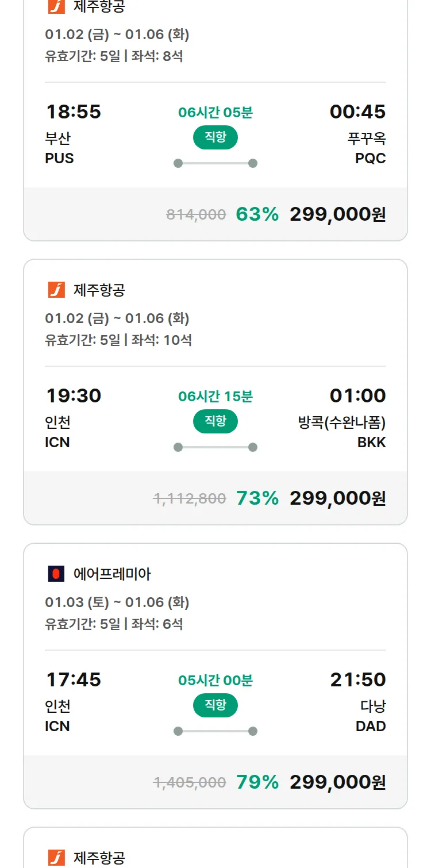This screenshot has height=868, width=431.
Task: Select the 299,000원 price with 63% discount
Action: click(x=337, y=214)
